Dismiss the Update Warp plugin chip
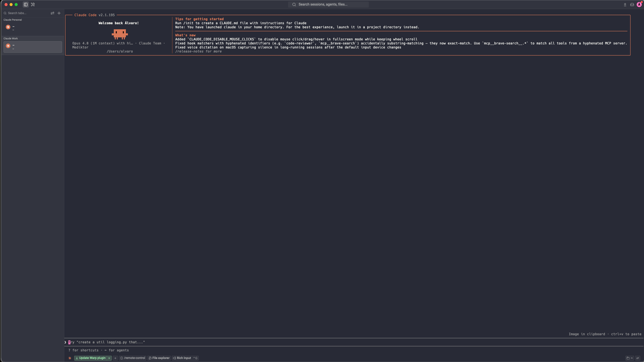644x362 pixels. (109, 358)
